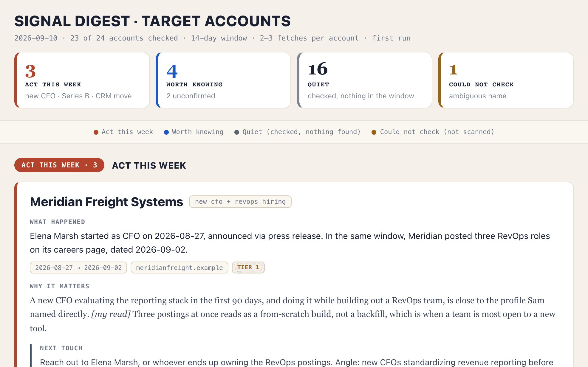Click 'new CFO · Series B · CRM move' text
Viewport: 588px width, 367px height.
(78, 96)
